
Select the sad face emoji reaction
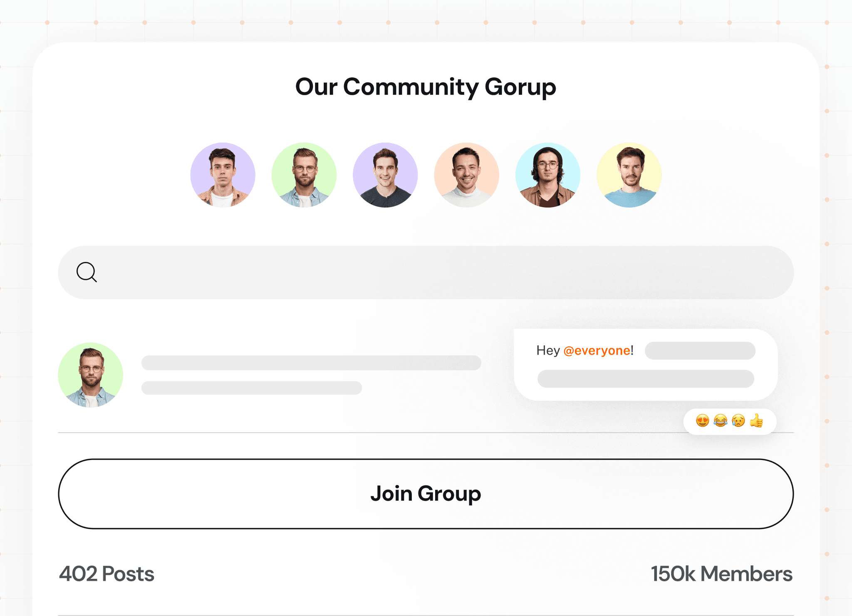(x=738, y=421)
